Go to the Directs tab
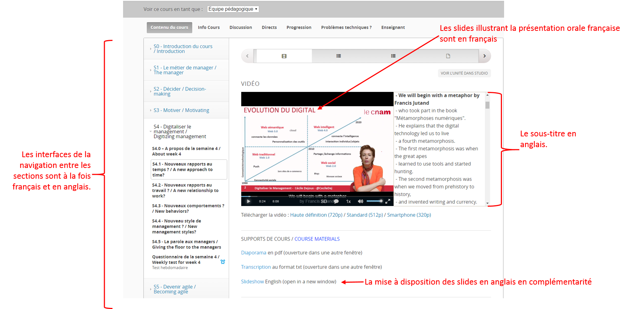The image size is (644, 309). [269, 27]
